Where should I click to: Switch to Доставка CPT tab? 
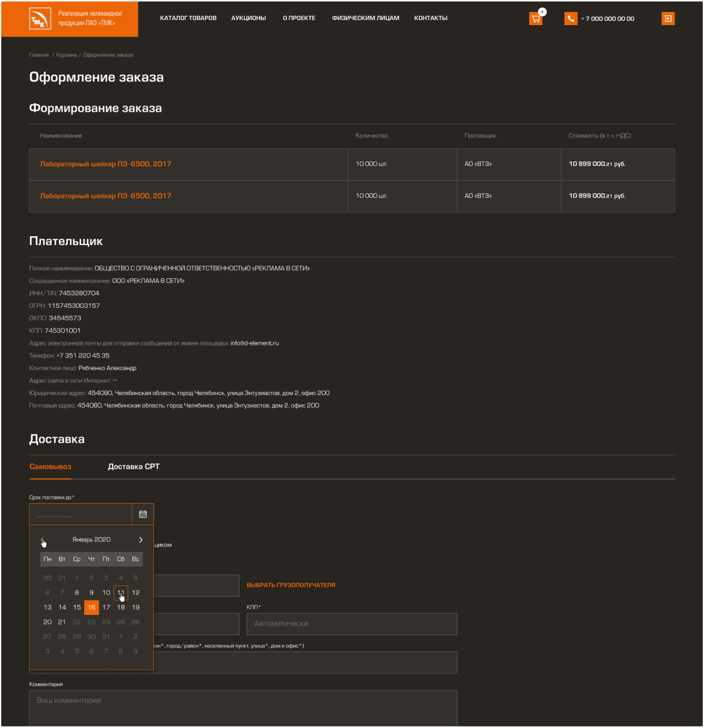click(134, 467)
